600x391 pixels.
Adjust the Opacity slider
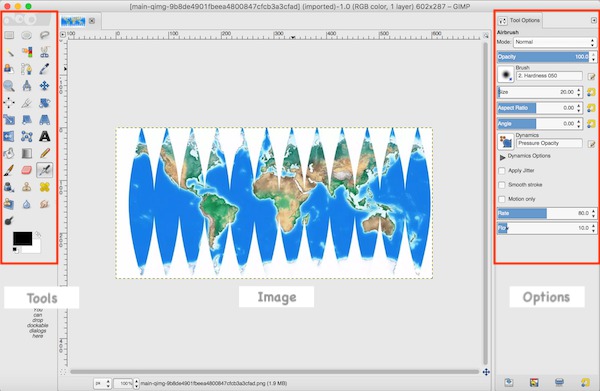(547, 57)
